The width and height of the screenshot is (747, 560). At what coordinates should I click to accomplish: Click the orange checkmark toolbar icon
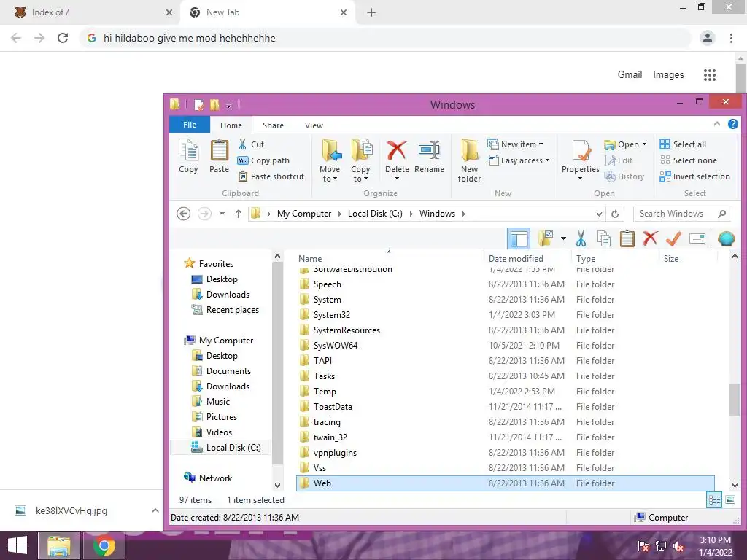[673, 238]
